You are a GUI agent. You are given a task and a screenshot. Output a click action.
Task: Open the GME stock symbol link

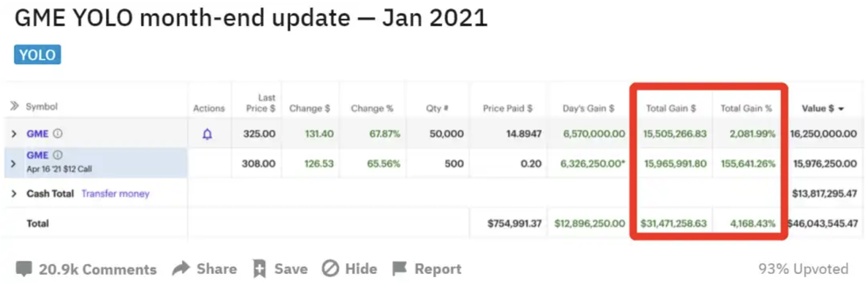(x=38, y=134)
